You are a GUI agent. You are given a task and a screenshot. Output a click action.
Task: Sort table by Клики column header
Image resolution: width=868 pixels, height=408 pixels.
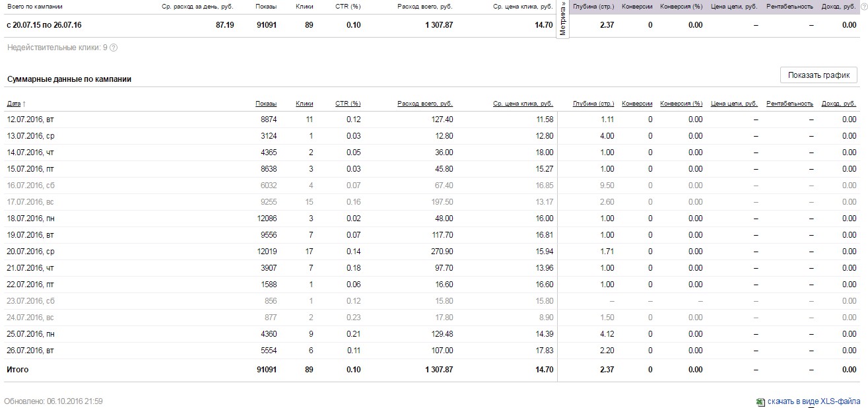tap(304, 104)
